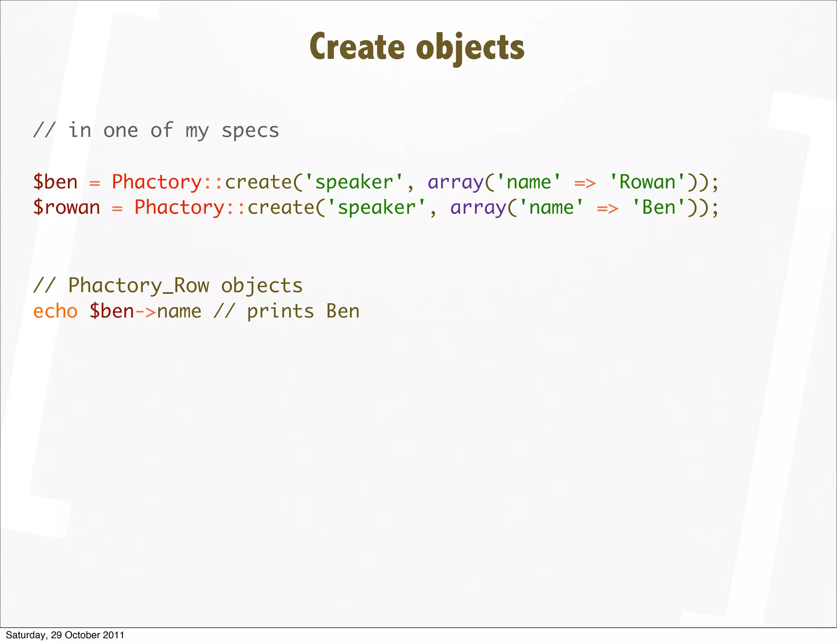The height and width of the screenshot is (644, 837).
Task: Click 'create' in the $ben assignment line
Action: tap(258, 182)
